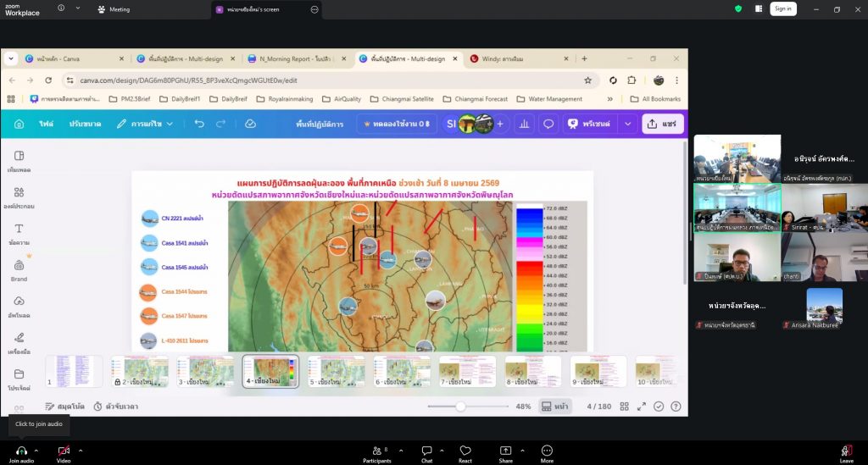Screen dimensions: 868x465
Task: Open Canva analytics bar chart icon
Action: click(524, 124)
